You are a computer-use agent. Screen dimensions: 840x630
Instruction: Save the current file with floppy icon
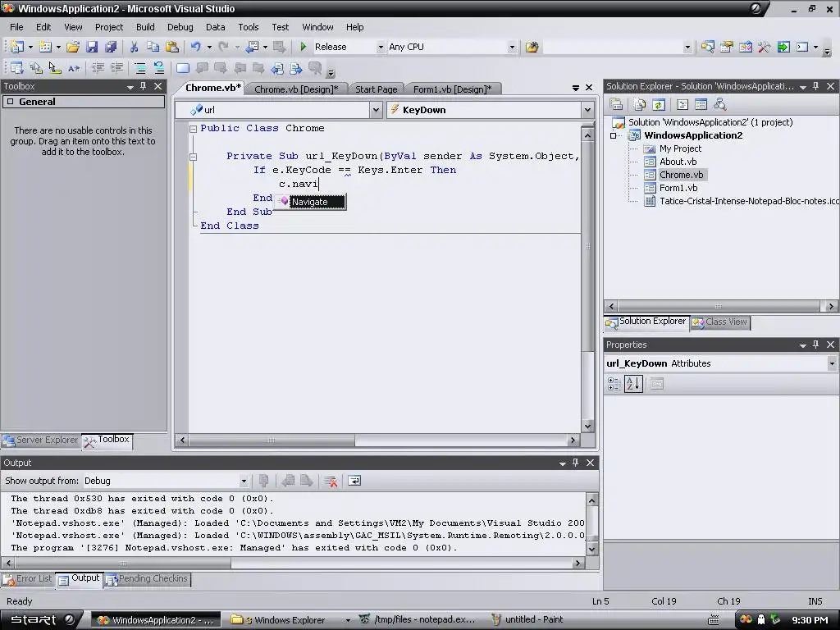click(x=92, y=47)
